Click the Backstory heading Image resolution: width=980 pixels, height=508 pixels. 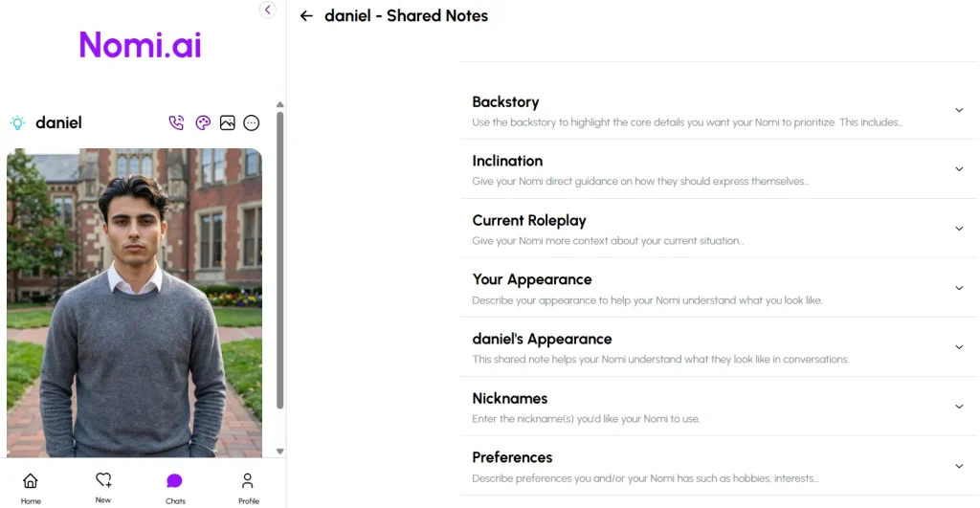pyautogui.click(x=505, y=101)
